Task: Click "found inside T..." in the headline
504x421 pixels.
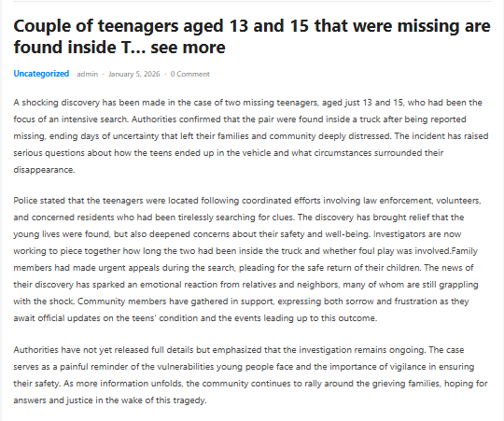Action: pyautogui.click(x=79, y=48)
